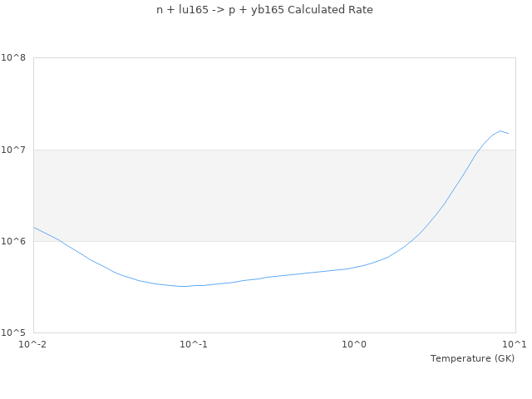The height and width of the screenshot is (399, 532).
Task: Click the 10^5 y-axis label
Action: click(x=14, y=332)
